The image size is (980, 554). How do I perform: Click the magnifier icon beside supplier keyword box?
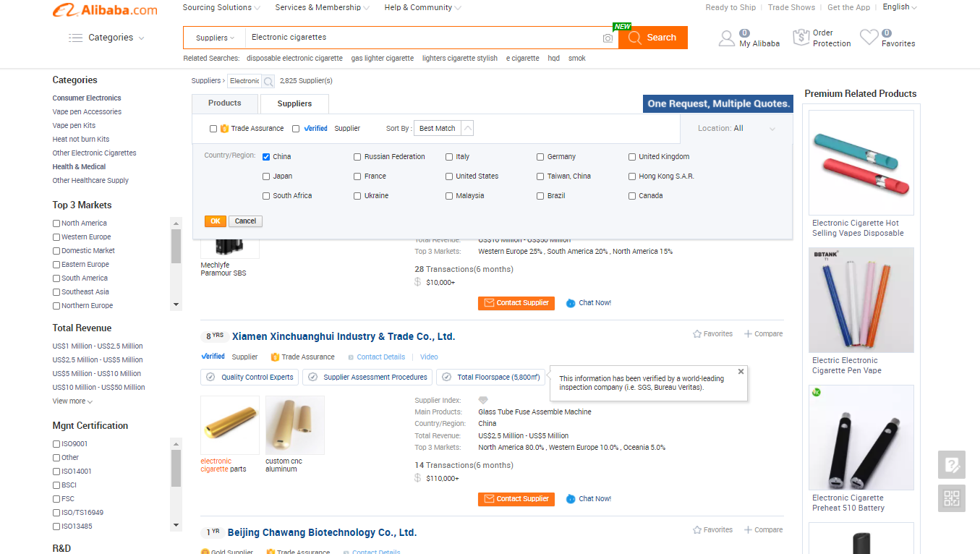[268, 81]
